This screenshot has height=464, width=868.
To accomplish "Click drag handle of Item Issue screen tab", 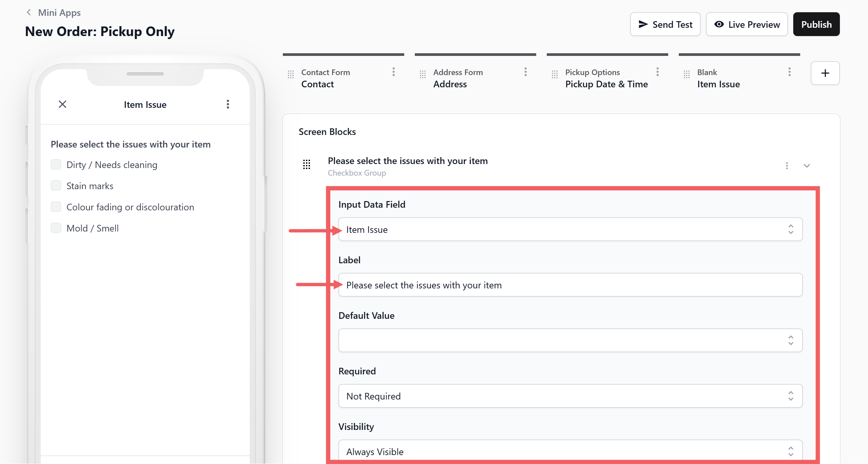I will (686, 74).
